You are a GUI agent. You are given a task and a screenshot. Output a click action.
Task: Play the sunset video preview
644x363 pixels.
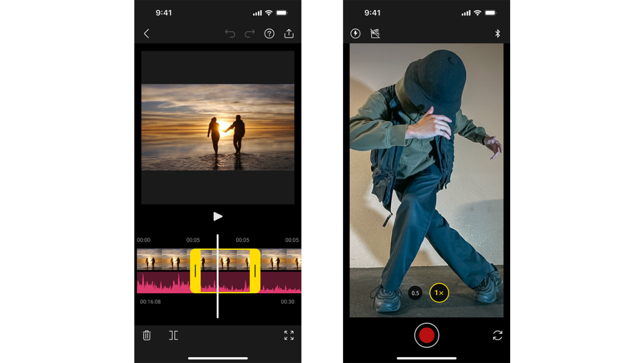tap(218, 216)
